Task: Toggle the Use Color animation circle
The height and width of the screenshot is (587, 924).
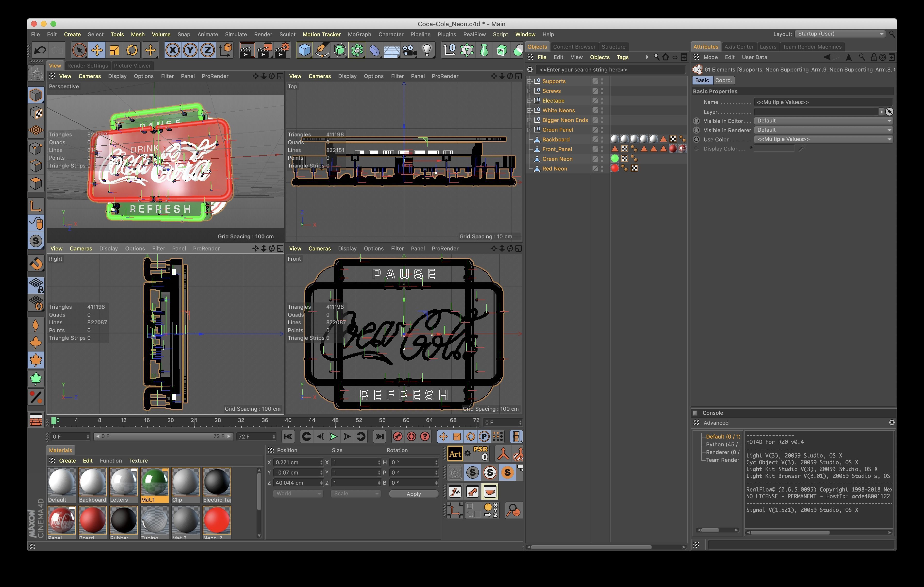Action: (696, 139)
